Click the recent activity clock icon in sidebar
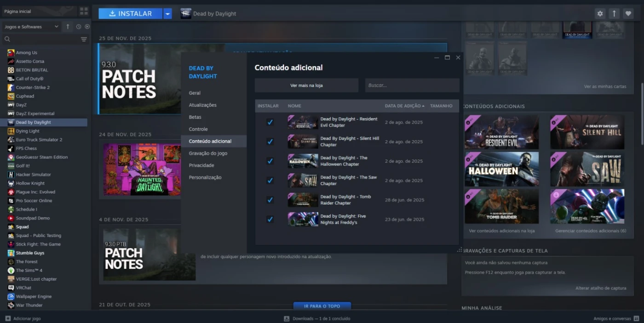Viewport: 644px width, 323px height. point(79,27)
